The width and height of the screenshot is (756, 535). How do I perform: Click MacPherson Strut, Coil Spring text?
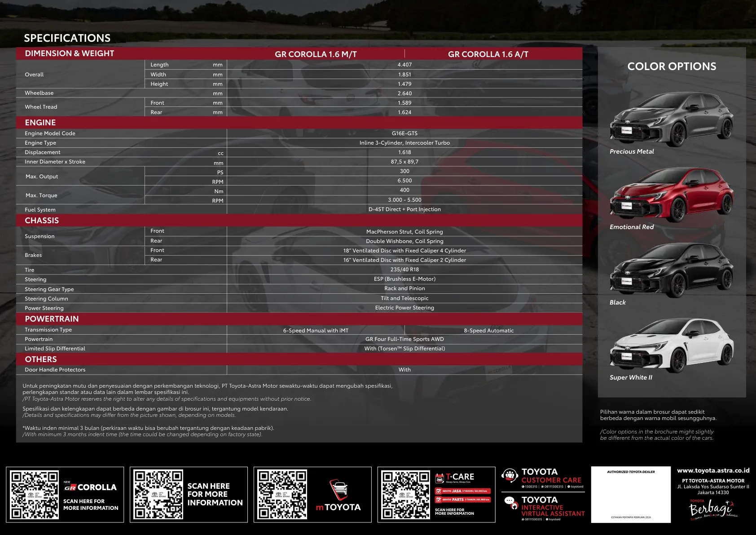(x=404, y=232)
